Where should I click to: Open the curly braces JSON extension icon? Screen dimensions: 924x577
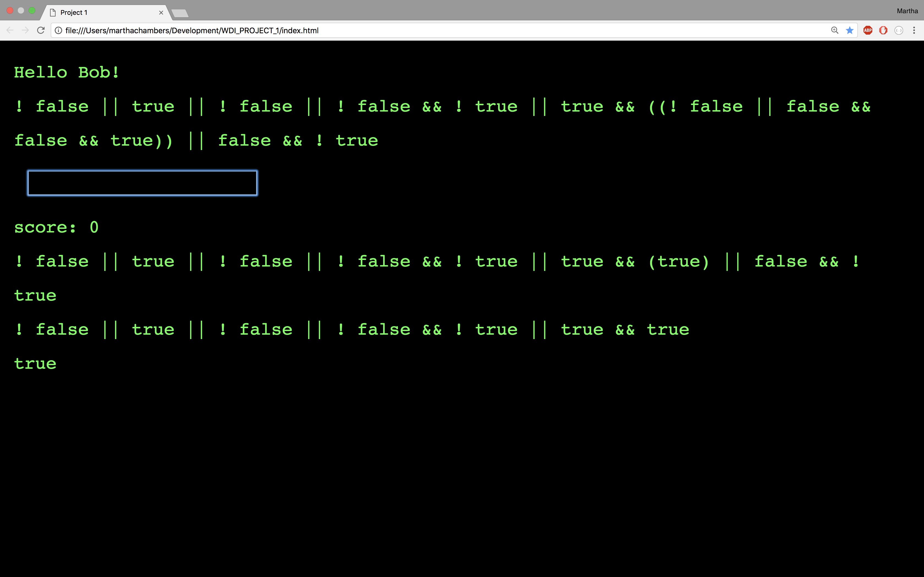[898, 30]
